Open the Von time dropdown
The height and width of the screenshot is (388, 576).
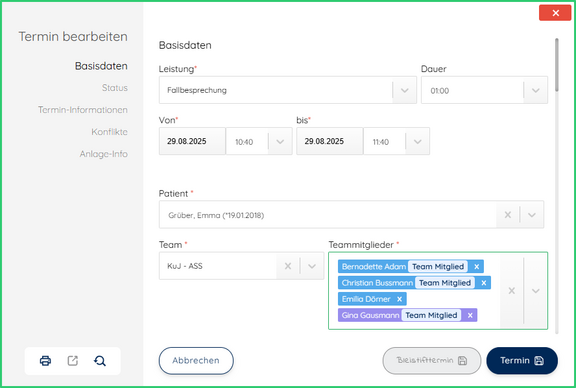coord(280,141)
